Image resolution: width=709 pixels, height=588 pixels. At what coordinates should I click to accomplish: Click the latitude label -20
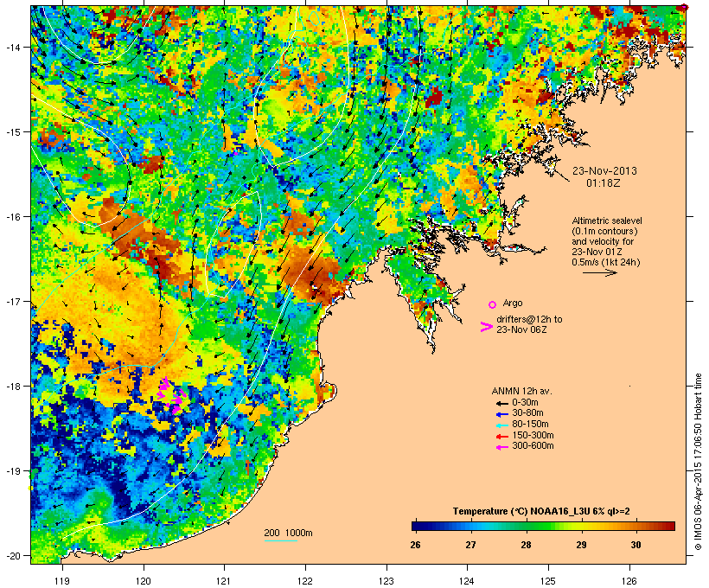[x=12, y=556]
